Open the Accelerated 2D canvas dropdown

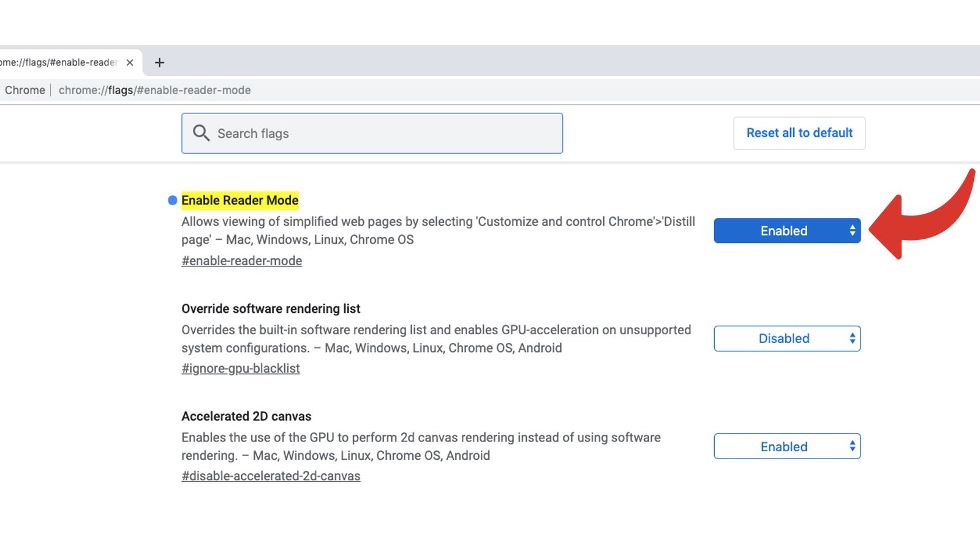coord(787,446)
